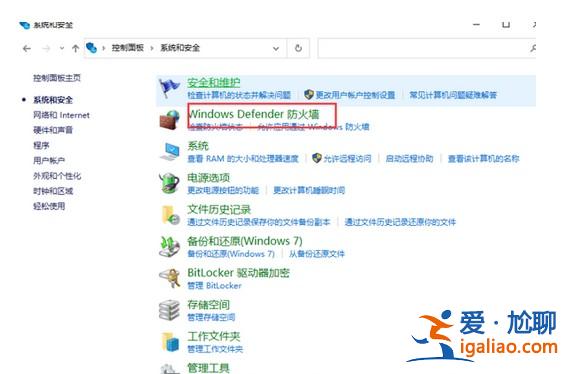
Task: Open 工作文件夹 heading link
Action: point(214,336)
